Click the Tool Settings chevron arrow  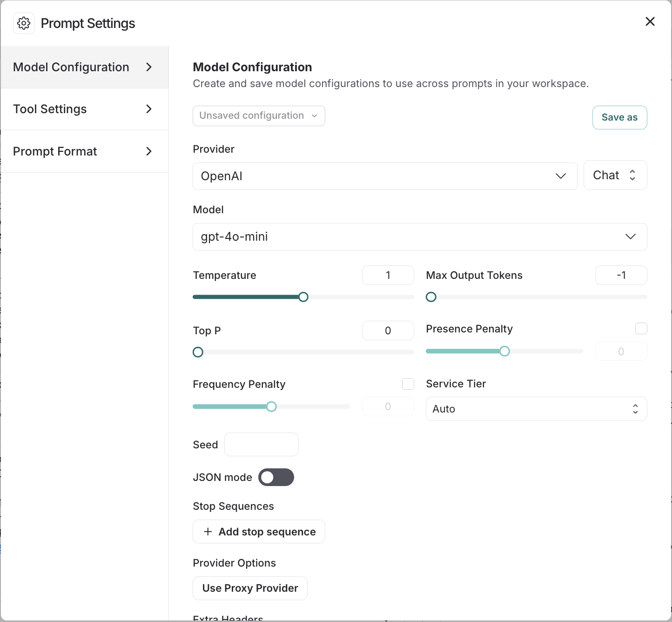click(x=149, y=109)
